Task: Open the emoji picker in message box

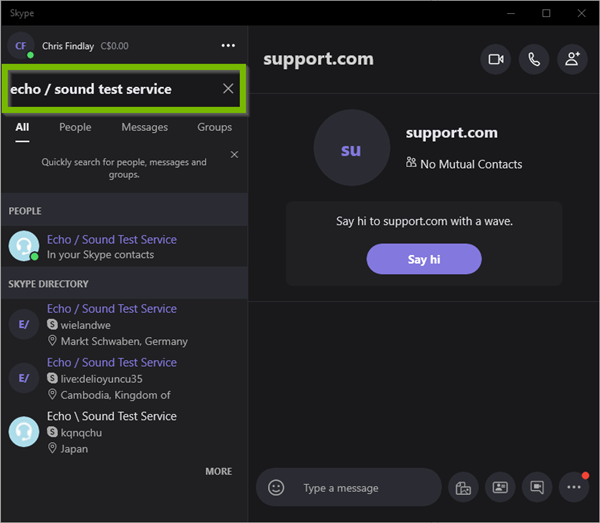Action: pyautogui.click(x=276, y=487)
